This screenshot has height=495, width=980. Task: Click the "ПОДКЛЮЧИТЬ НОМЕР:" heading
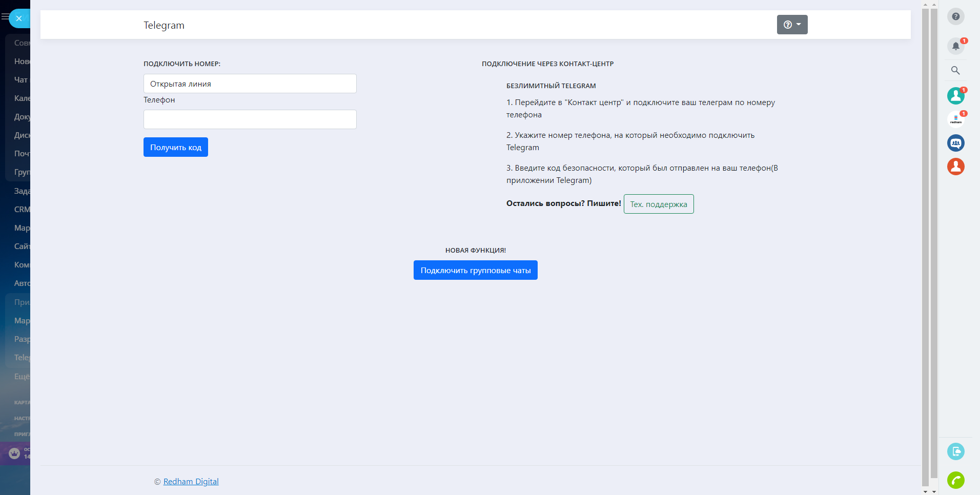click(182, 64)
